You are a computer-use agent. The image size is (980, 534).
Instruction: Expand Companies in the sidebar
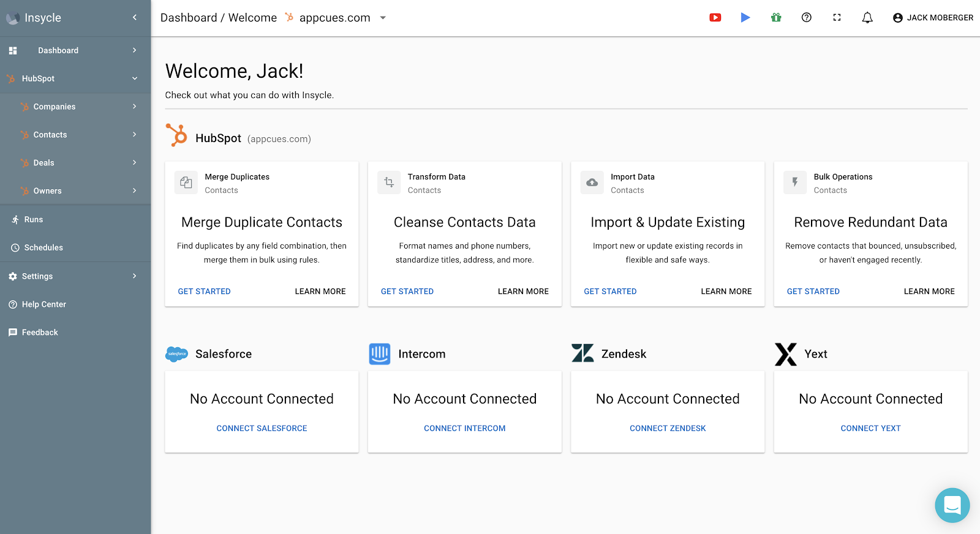click(75, 107)
